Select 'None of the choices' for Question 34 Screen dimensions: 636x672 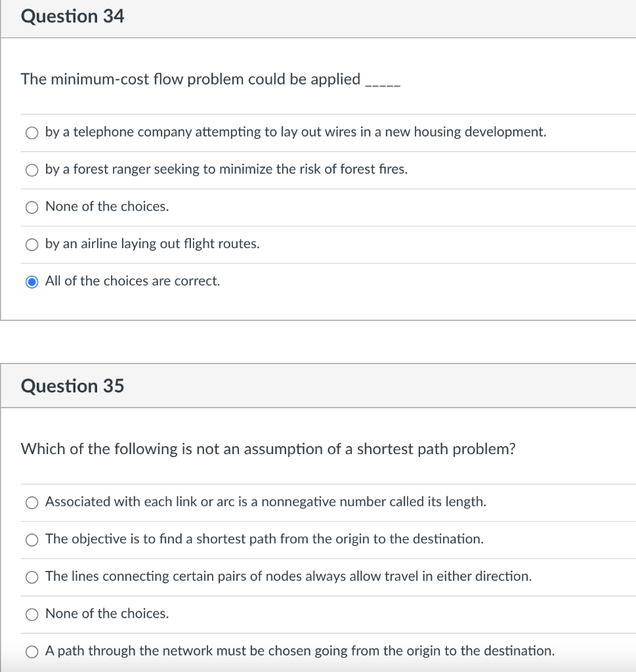tap(31, 207)
